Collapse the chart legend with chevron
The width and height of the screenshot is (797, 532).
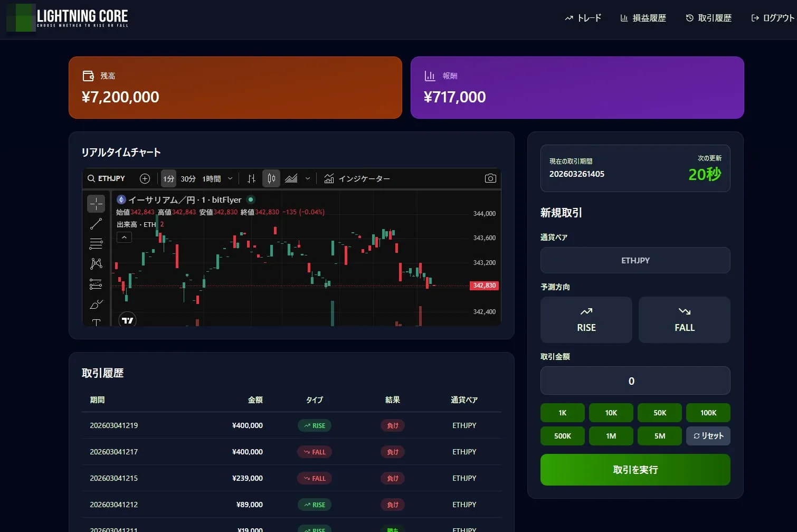(x=124, y=237)
